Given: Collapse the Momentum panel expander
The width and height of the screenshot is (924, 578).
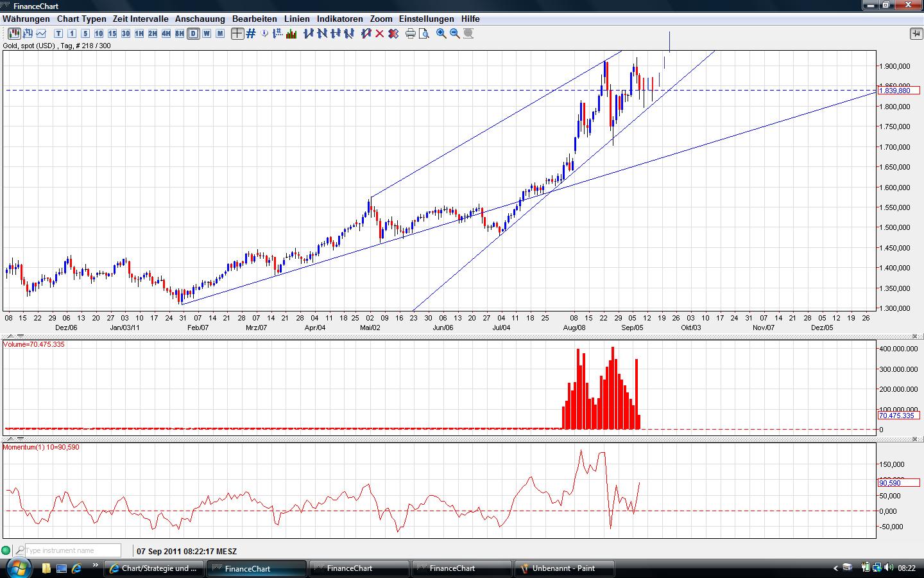Looking at the screenshot, I should coord(21,439).
